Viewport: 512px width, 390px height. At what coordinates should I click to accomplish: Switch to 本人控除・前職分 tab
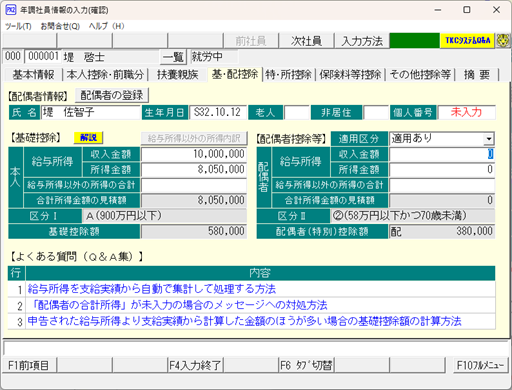[105, 75]
